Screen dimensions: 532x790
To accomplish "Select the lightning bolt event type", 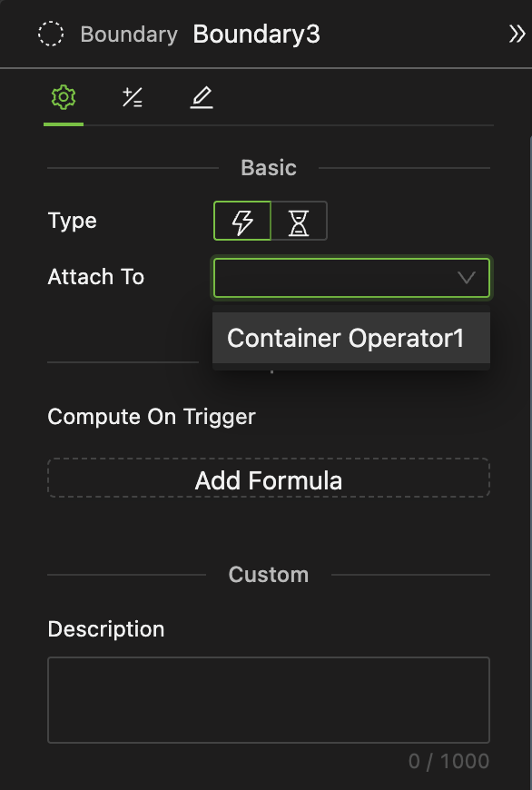I will click(242, 221).
